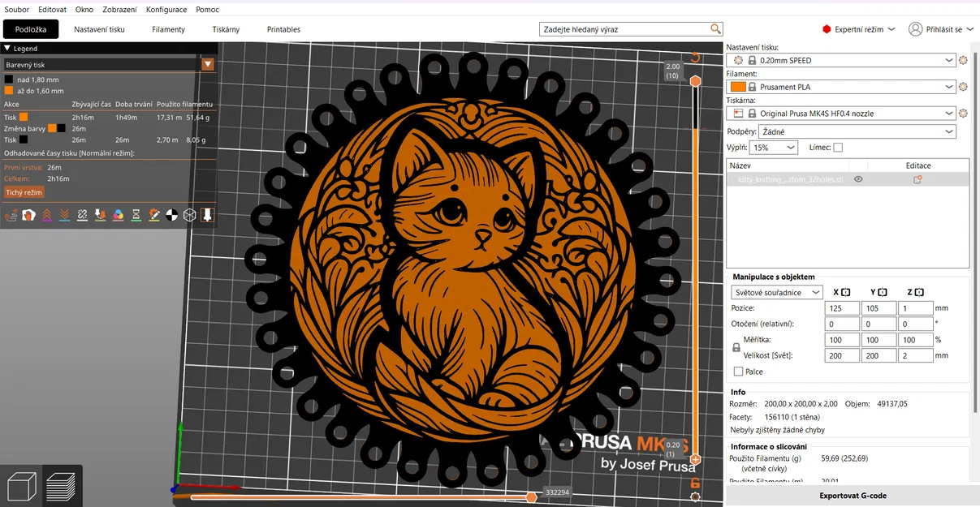The width and height of the screenshot is (980, 507).
Task: Click the Pozice X field showing 125
Action: coord(842,308)
